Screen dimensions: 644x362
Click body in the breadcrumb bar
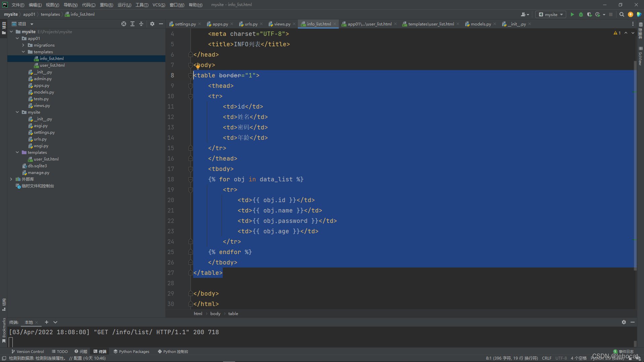tap(215, 314)
